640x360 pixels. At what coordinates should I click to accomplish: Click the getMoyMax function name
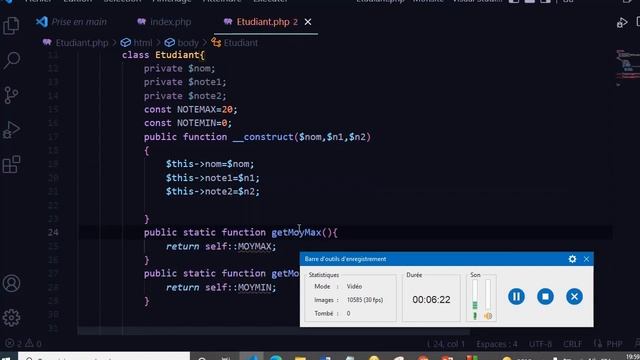(x=296, y=233)
